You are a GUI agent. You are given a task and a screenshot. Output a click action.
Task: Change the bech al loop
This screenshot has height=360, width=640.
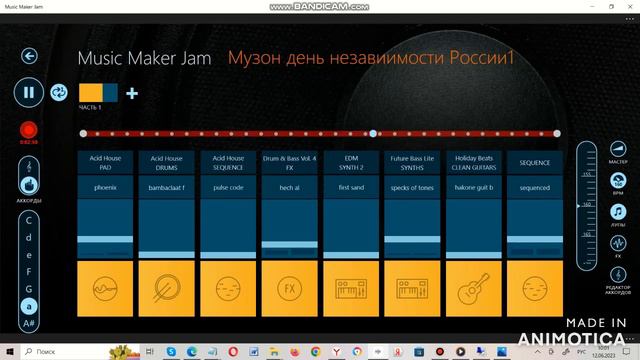[289, 187]
